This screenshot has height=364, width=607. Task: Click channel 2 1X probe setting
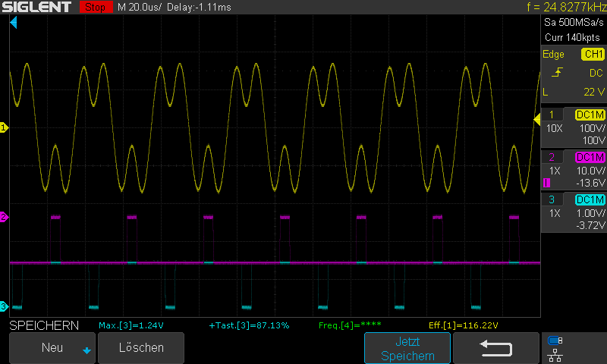click(x=555, y=171)
